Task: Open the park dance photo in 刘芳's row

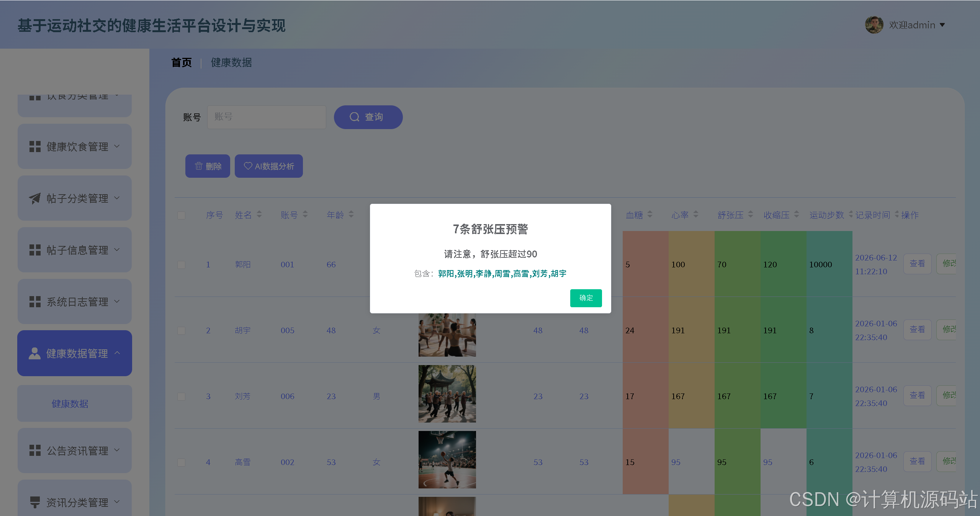Action: (x=447, y=394)
